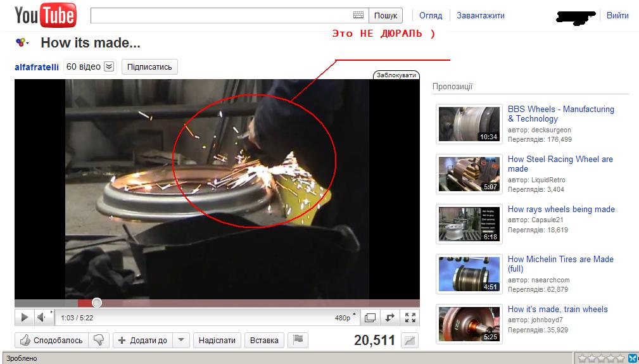Image resolution: width=639 pixels, height=364 pixels.
Task: Click the Надіслати share button
Action: (x=217, y=340)
